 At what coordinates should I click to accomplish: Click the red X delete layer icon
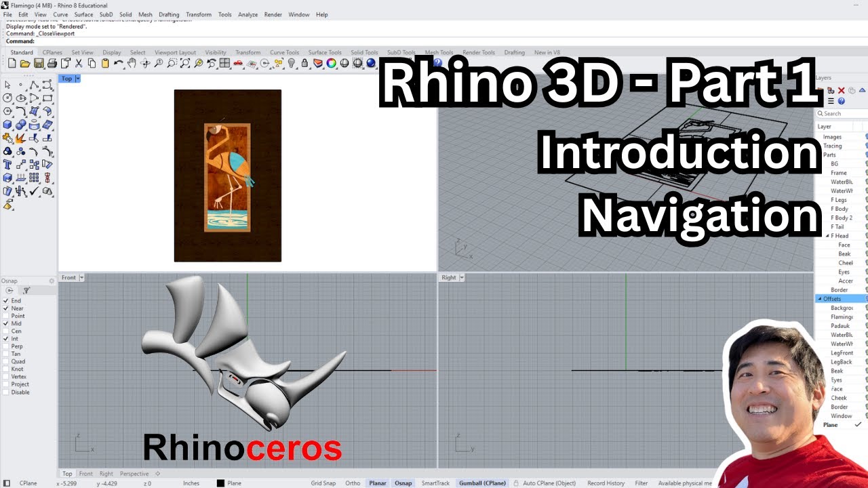842,90
